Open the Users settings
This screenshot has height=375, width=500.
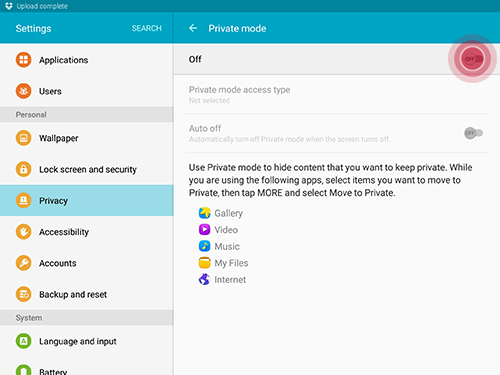tap(87, 91)
